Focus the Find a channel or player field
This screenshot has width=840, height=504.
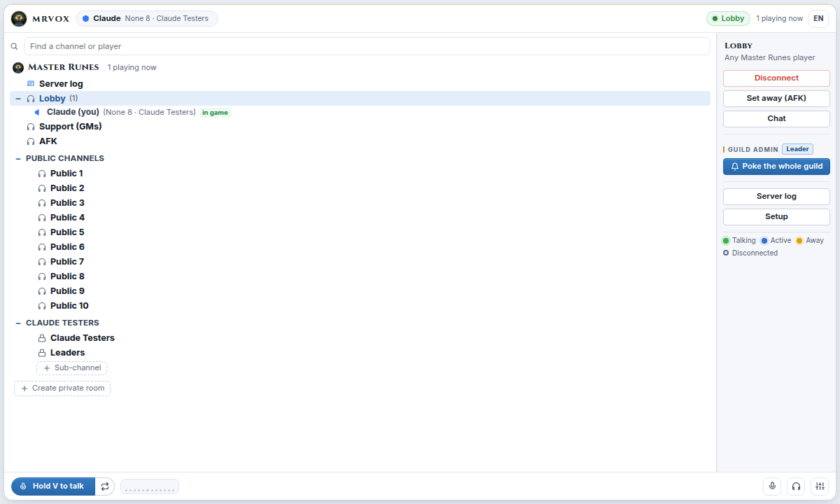(x=367, y=46)
